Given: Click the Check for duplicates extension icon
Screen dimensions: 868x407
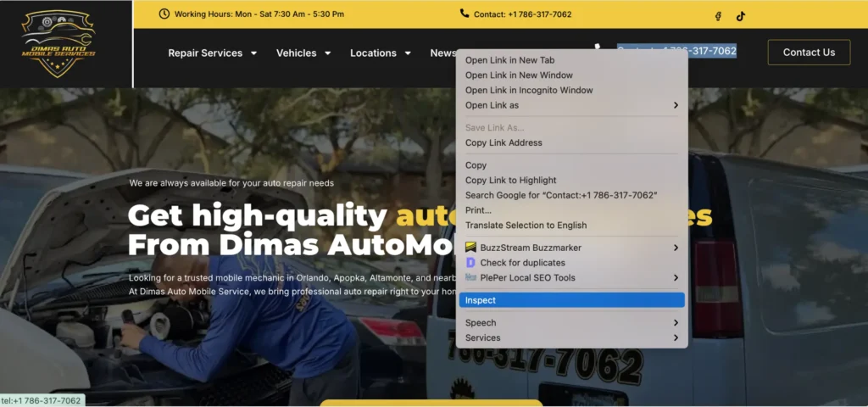Looking at the screenshot, I should [470, 263].
